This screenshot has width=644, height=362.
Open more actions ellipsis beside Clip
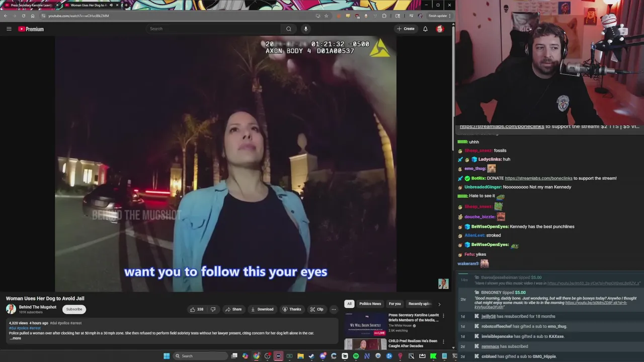[x=334, y=309]
